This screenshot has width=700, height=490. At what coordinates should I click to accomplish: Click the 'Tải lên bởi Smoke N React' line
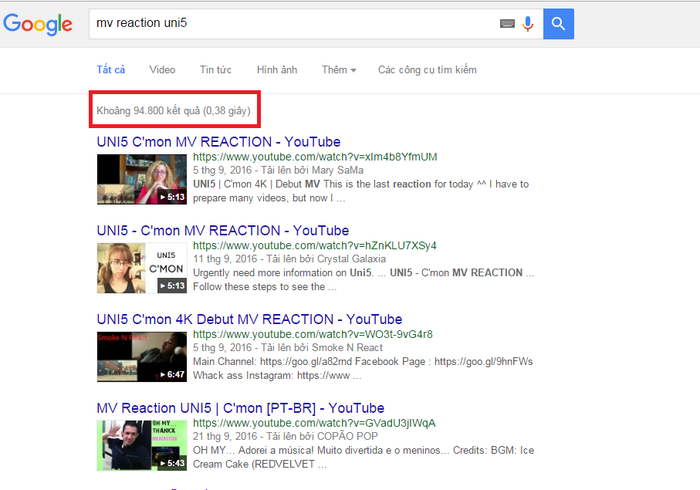pos(321,348)
